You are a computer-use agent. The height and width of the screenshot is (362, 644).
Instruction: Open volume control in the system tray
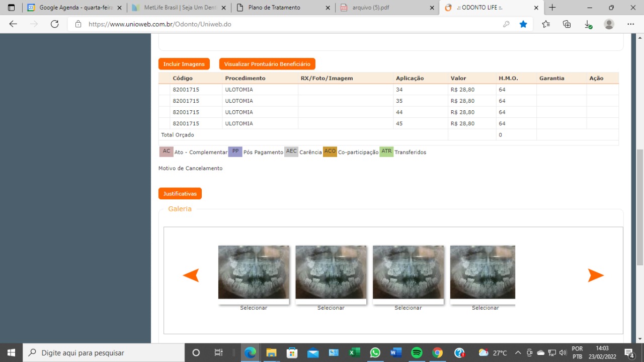(562, 352)
